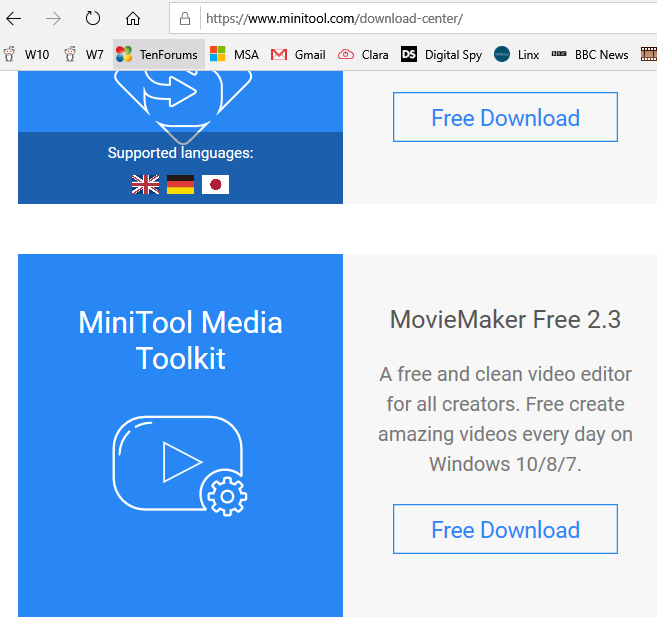Download MovieMaker Free 2.3 via Free Download
This screenshot has width=657, height=618.
coord(505,529)
